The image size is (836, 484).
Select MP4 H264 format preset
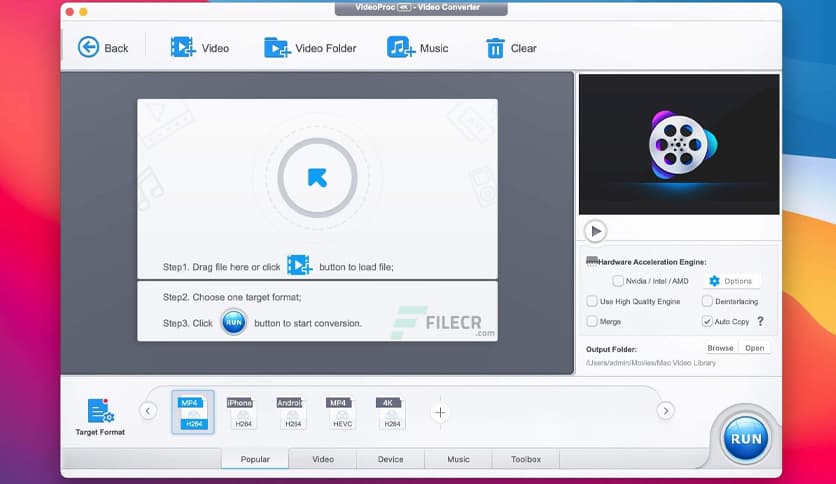click(x=193, y=412)
